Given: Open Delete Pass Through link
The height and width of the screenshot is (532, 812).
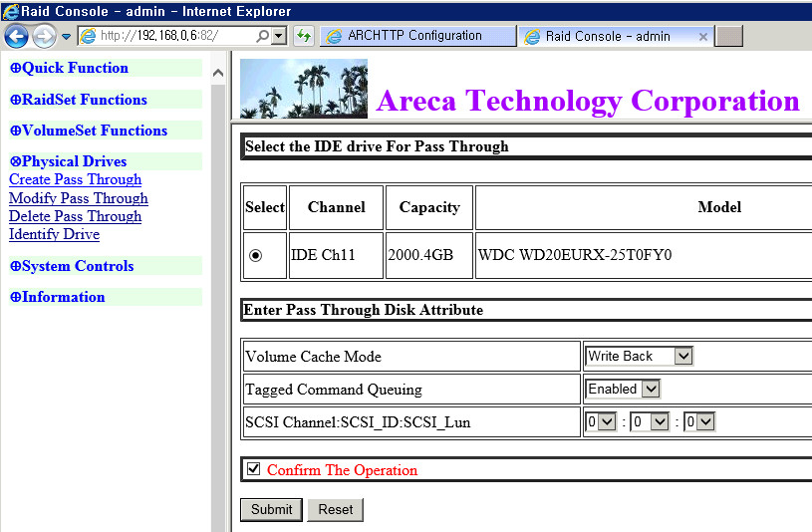Looking at the screenshot, I should [x=75, y=216].
